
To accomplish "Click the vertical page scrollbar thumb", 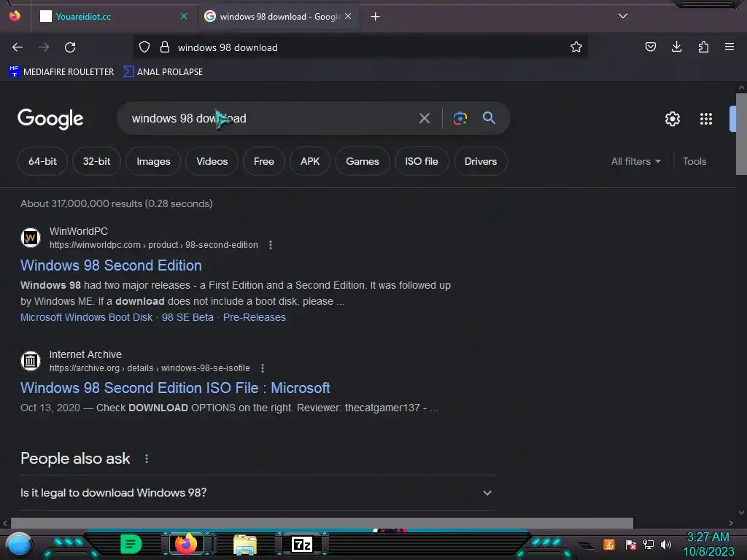I will click(x=741, y=134).
